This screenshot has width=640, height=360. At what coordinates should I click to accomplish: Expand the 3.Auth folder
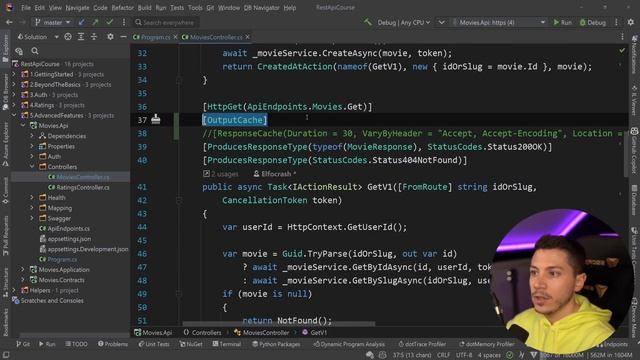point(14,95)
